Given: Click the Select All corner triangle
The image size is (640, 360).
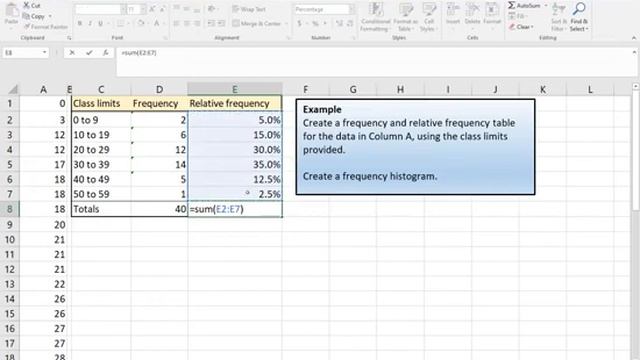Looking at the screenshot, I should pos(13,89).
